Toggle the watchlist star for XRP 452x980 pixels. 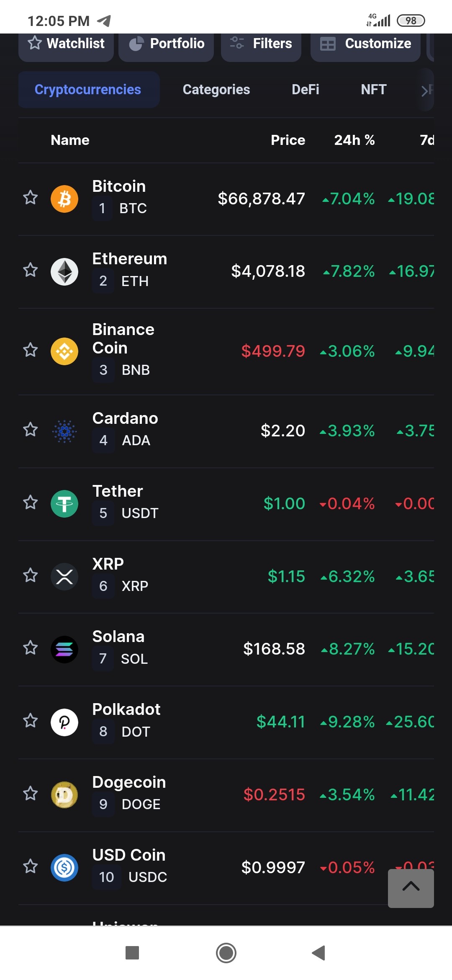pyautogui.click(x=30, y=575)
